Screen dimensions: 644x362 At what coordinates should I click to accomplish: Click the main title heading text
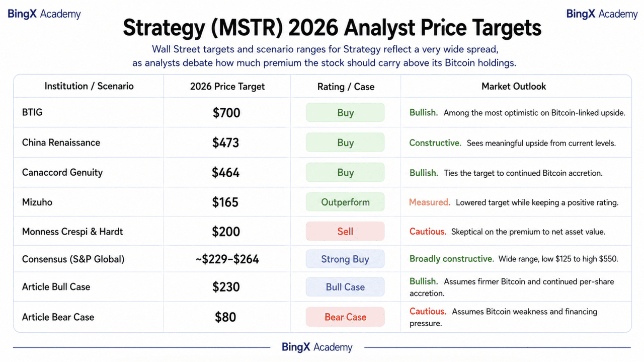tap(332, 29)
